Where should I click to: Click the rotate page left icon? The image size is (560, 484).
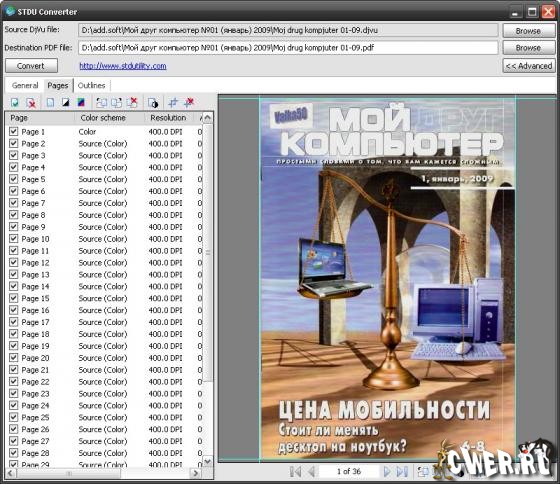101,103
